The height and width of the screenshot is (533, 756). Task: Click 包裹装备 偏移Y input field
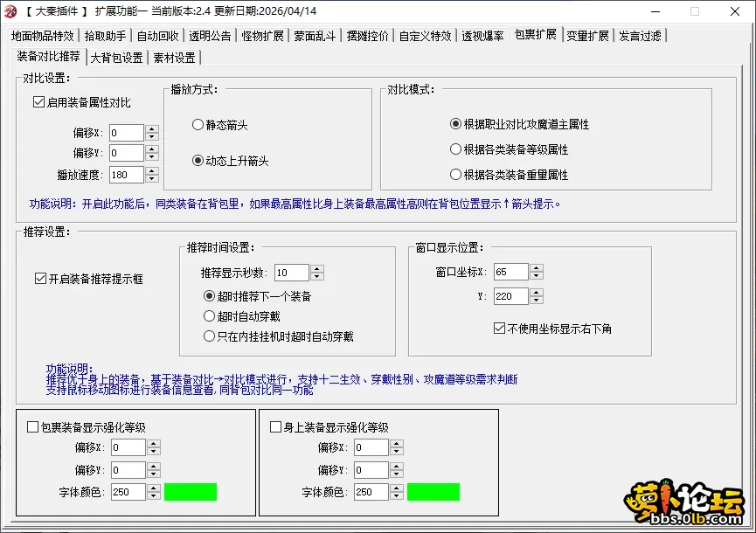pos(128,470)
